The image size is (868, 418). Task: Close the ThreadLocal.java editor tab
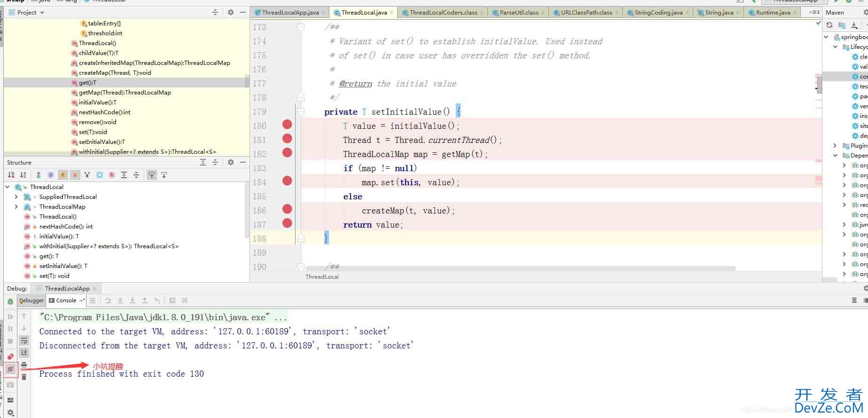point(392,13)
